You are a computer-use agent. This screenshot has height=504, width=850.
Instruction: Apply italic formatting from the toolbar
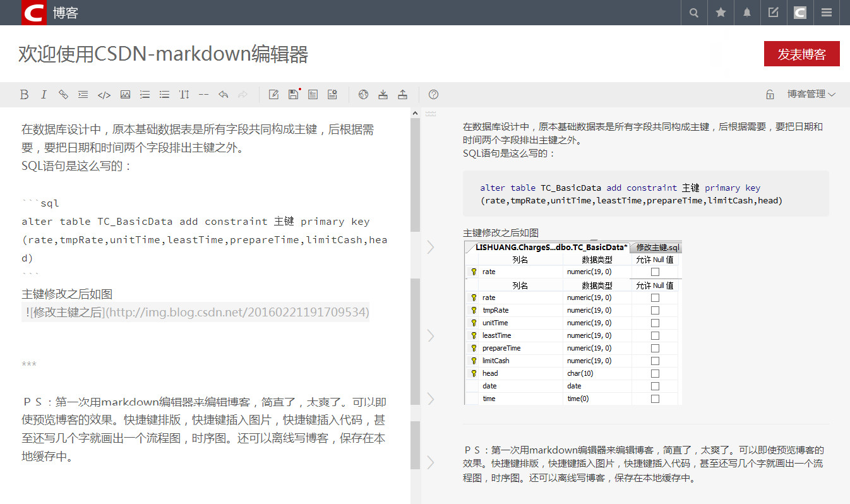[x=44, y=95]
